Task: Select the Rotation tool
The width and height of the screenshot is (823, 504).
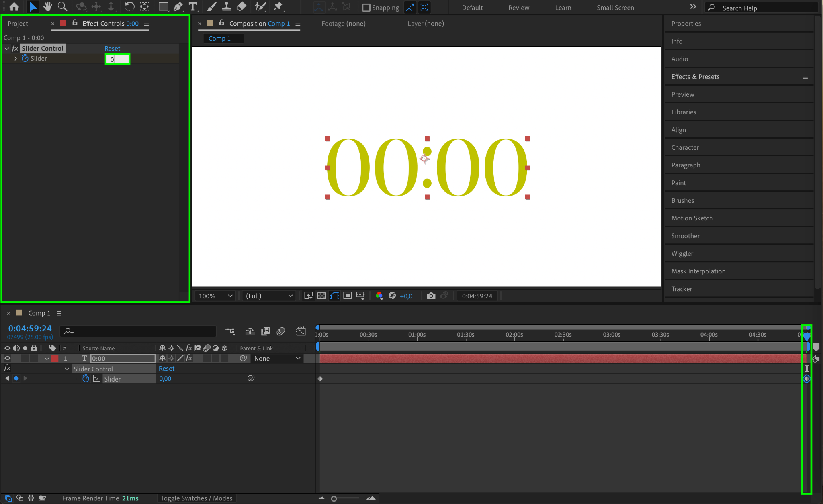Action: click(x=129, y=7)
